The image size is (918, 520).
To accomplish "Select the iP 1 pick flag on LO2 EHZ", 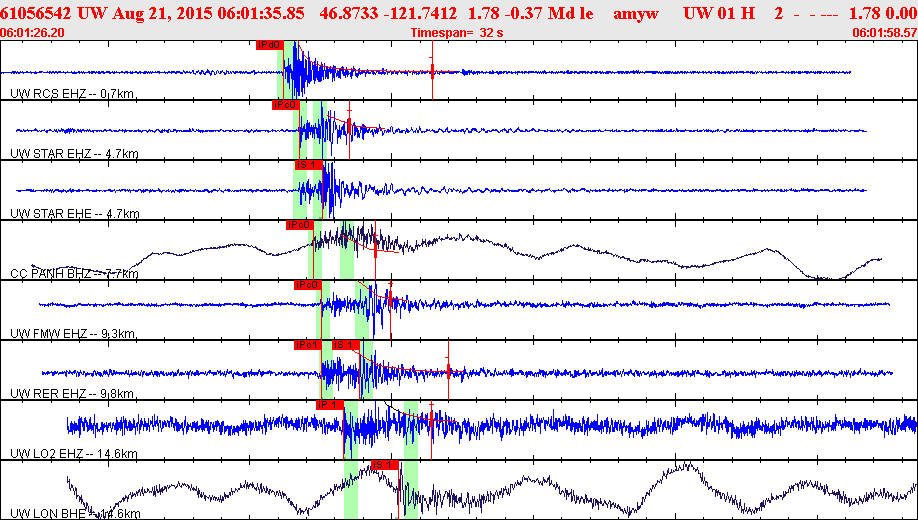I will pos(330,405).
